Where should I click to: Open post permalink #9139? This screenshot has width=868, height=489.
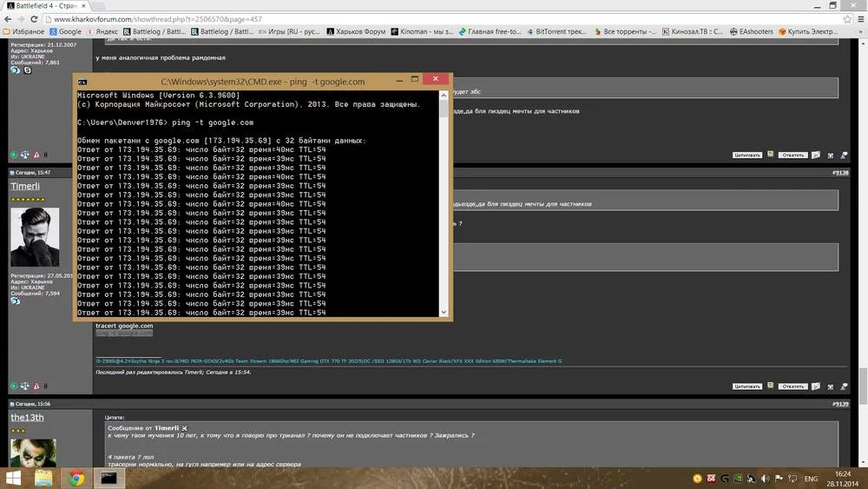tap(840, 404)
